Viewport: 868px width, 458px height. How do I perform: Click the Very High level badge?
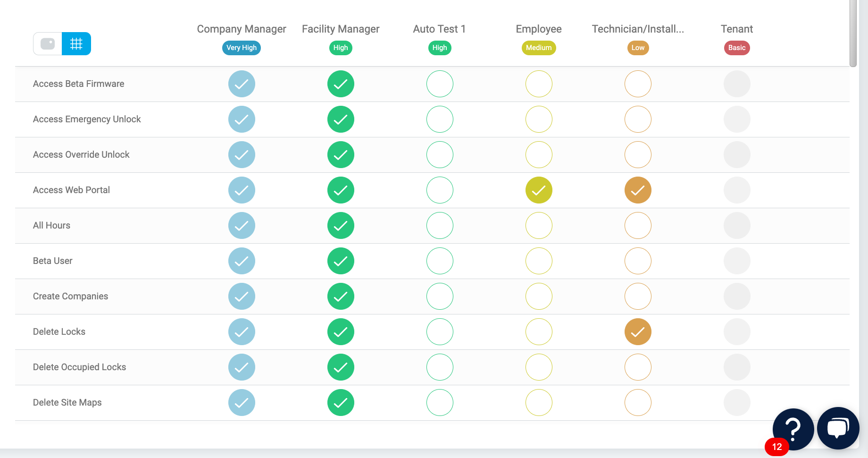point(242,48)
